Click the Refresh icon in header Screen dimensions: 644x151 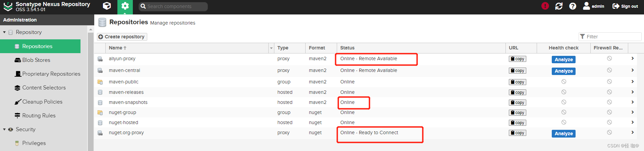[559, 6]
